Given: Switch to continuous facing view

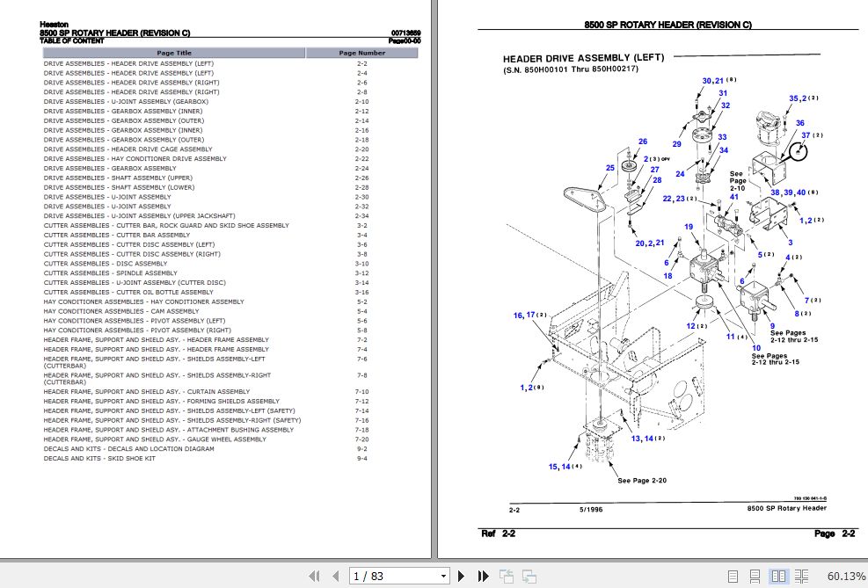Looking at the screenshot, I should click(x=801, y=576).
